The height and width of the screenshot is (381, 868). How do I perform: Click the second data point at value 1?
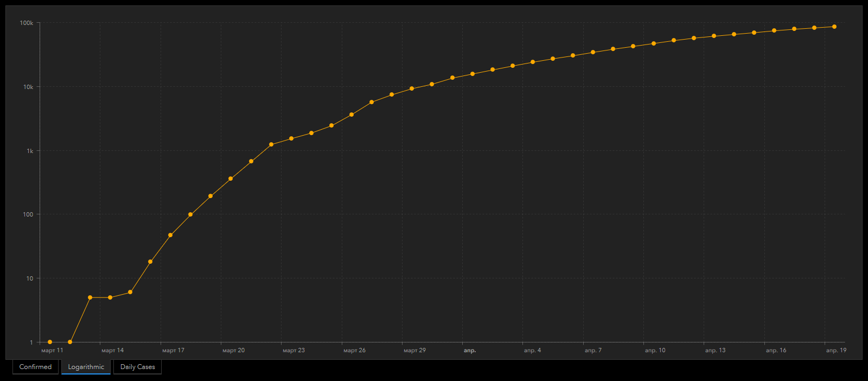tap(70, 342)
